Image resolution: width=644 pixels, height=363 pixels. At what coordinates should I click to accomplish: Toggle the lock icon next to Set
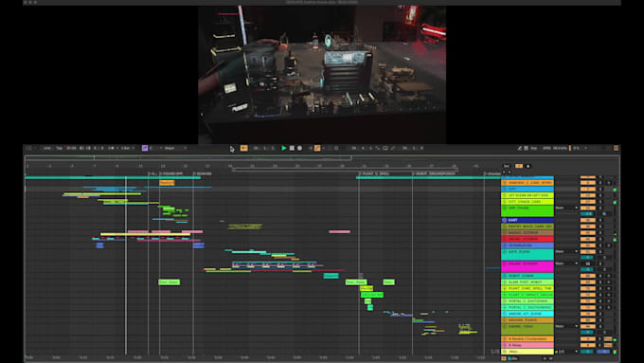tap(528, 166)
